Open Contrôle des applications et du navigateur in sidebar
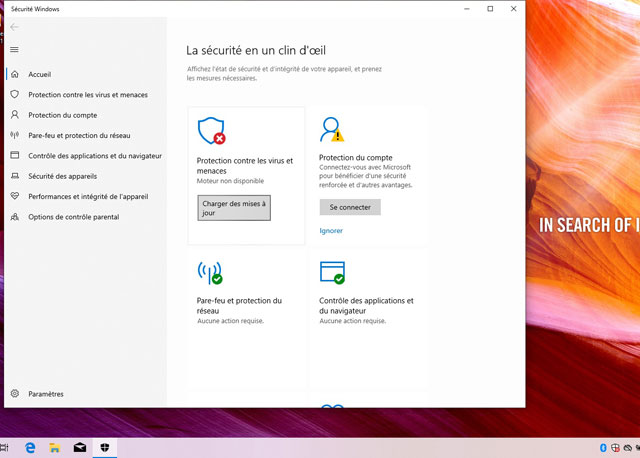Screen dimensions: 640x458 tap(95, 156)
